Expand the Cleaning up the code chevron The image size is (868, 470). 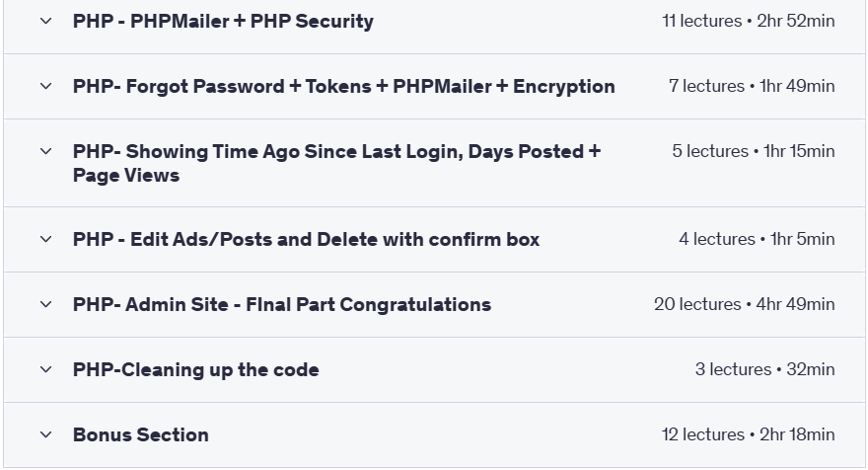[x=46, y=369]
